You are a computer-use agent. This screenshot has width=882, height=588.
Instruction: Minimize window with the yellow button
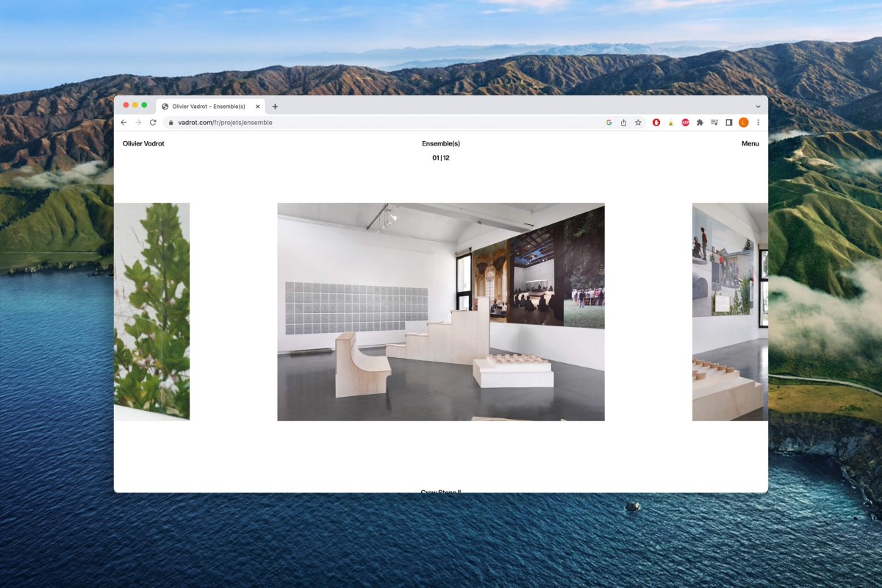[135, 105]
